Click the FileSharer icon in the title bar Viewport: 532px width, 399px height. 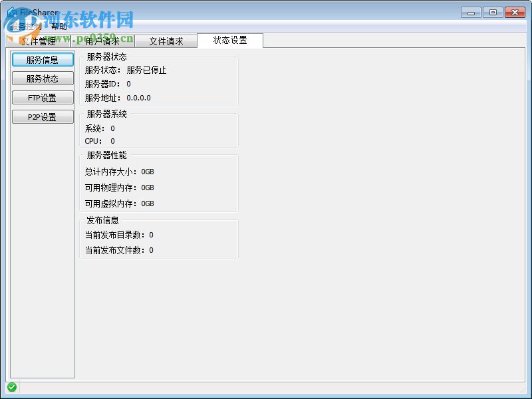click(x=12, y=11)
